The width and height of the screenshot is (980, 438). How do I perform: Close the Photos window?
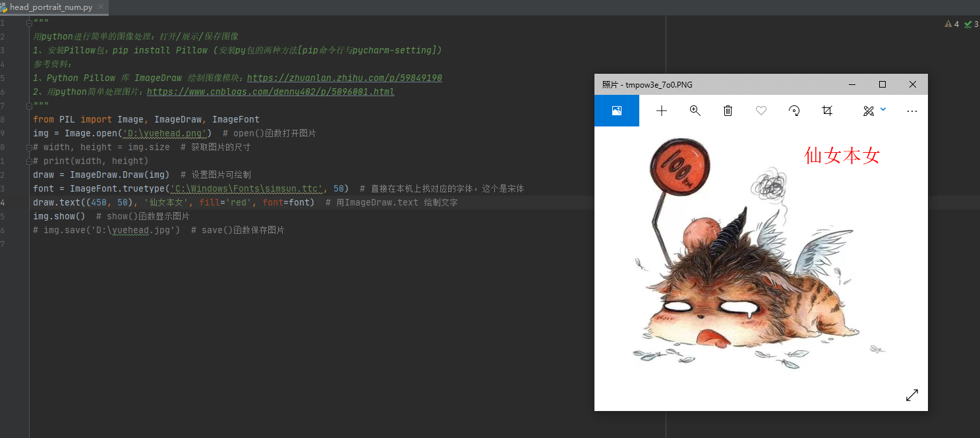[x=913, y=84]
